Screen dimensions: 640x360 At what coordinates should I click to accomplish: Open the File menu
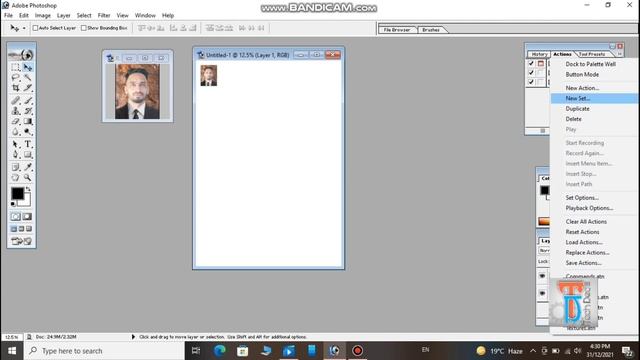coord(8,16)
